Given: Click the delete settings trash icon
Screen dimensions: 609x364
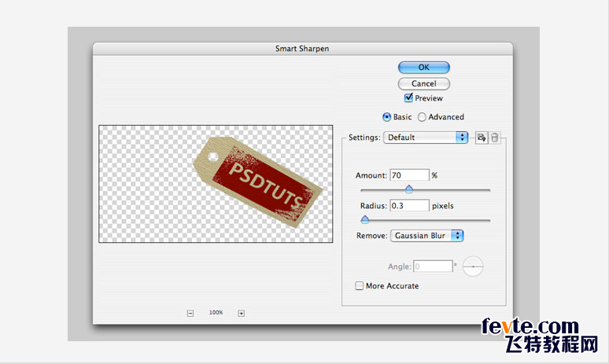Looking at the screenshot, I should coord(494,138).
